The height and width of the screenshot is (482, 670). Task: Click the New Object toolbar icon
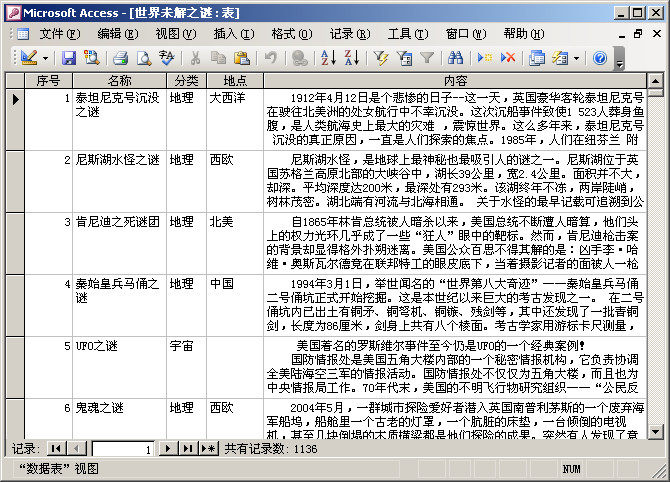[560, 58]
